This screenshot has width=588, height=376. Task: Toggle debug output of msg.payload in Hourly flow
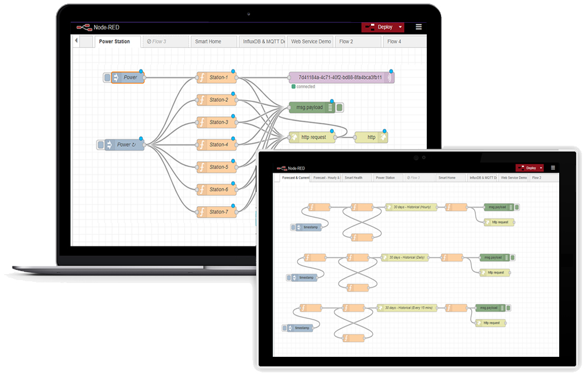[517, 207]
